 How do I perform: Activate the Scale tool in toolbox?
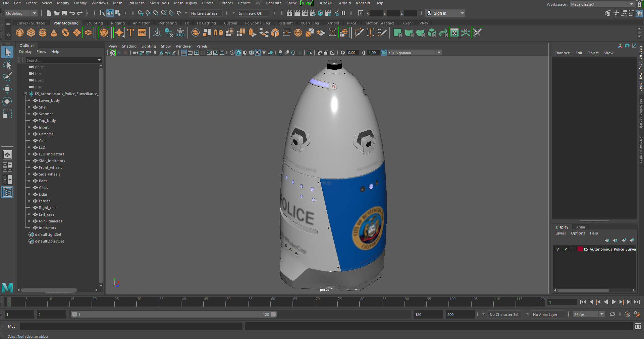coord(7,114)
